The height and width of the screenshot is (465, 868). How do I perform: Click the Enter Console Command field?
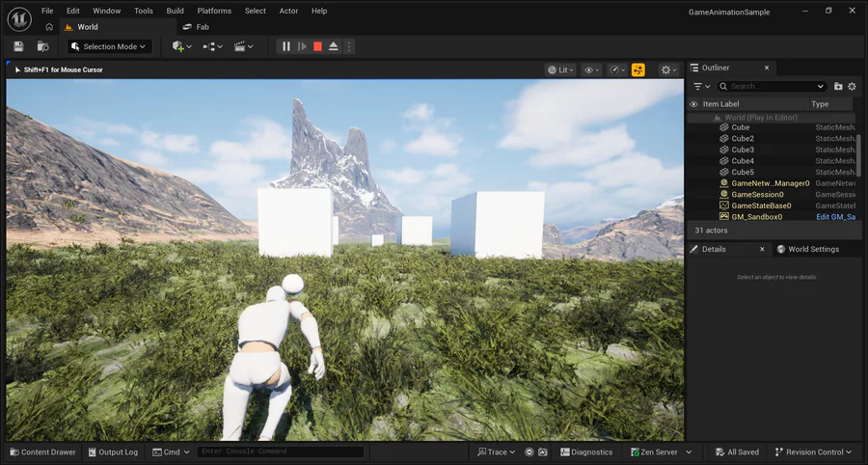tap(281, 451)
